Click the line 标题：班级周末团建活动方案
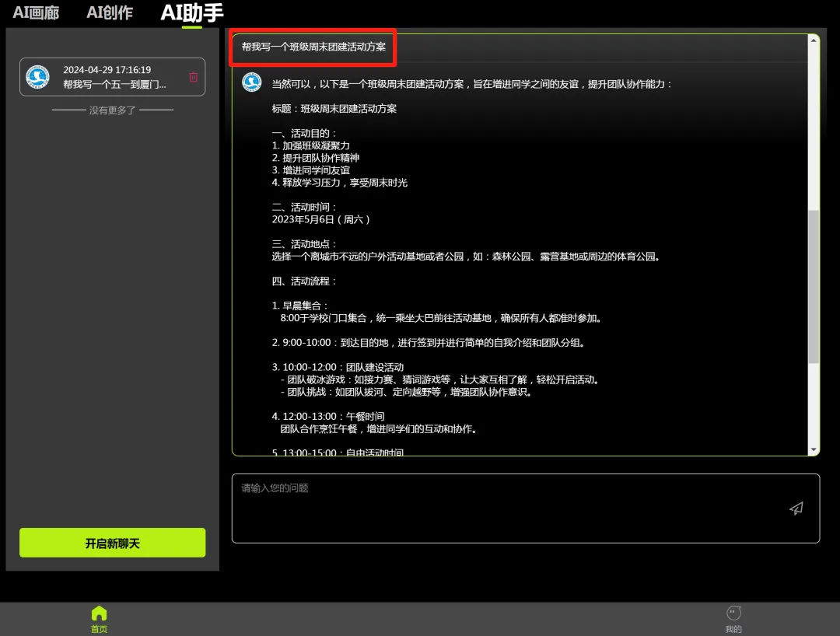The height and width of the screenshot is (636, 840). tap(334, 109)
